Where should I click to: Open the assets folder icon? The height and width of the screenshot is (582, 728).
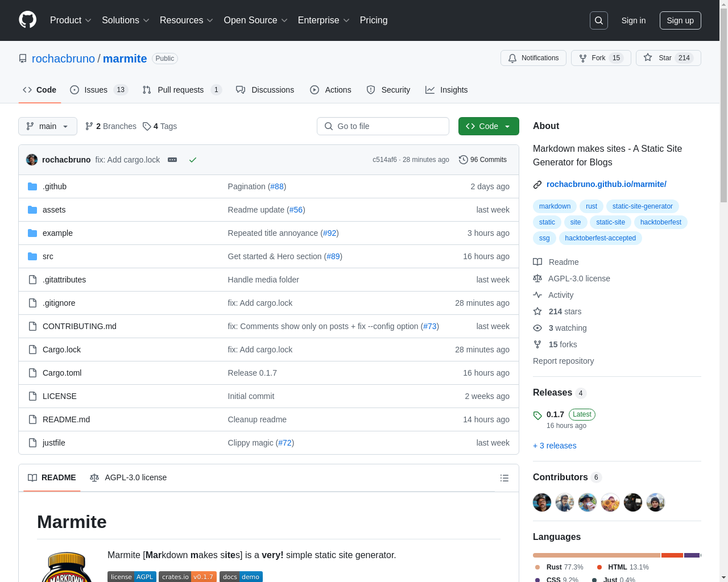pos(32,210)
